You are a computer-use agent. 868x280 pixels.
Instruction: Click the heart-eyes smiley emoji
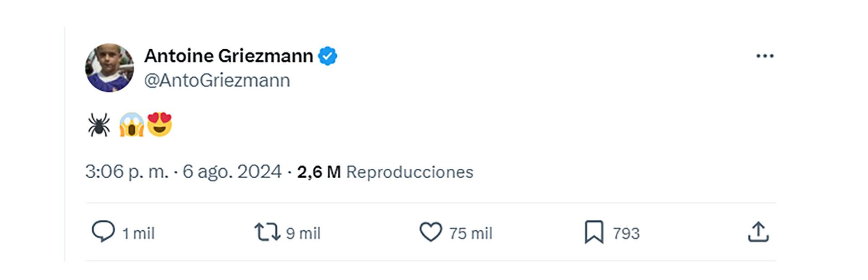pyautogui.click(x=160, y=124)
